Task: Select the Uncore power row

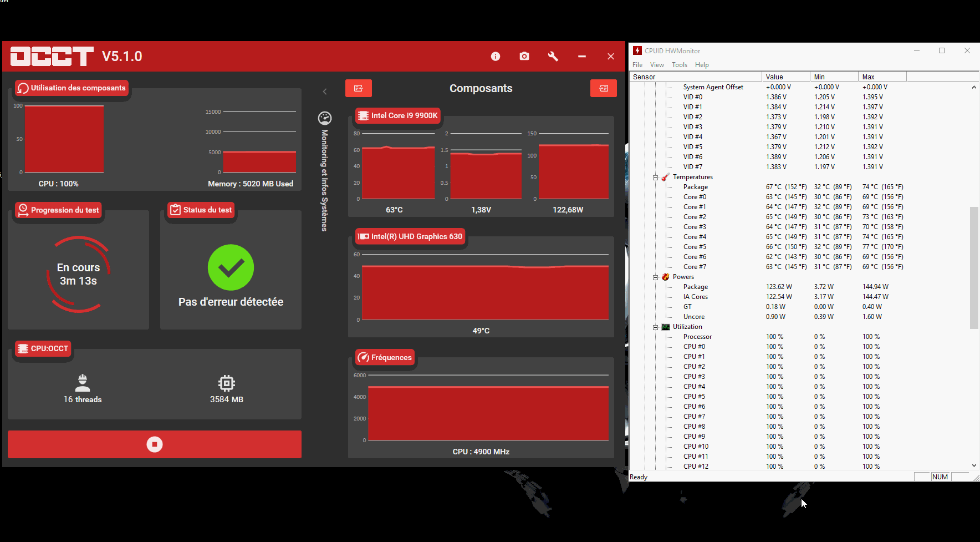Action: tap(694, 317)
